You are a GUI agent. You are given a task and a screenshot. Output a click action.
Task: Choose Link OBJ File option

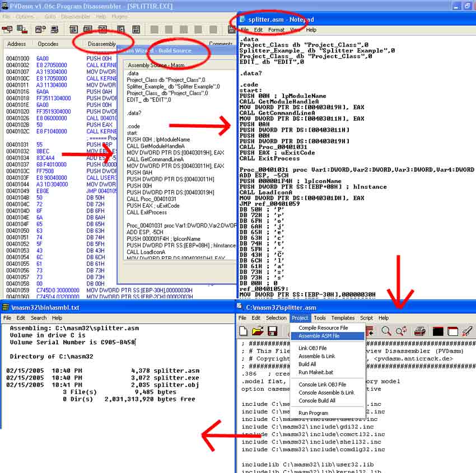coord(312,348)
